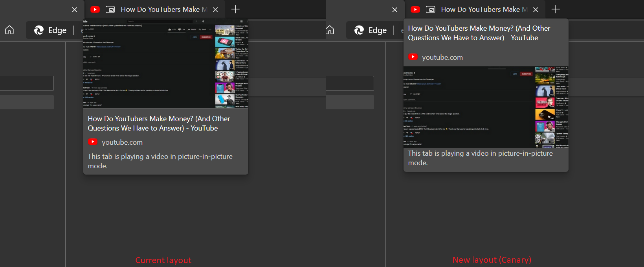Click picture-in-picture icon on Current layout tab
The width and height of the screenshot is (644, 267).
click(110, 9)
